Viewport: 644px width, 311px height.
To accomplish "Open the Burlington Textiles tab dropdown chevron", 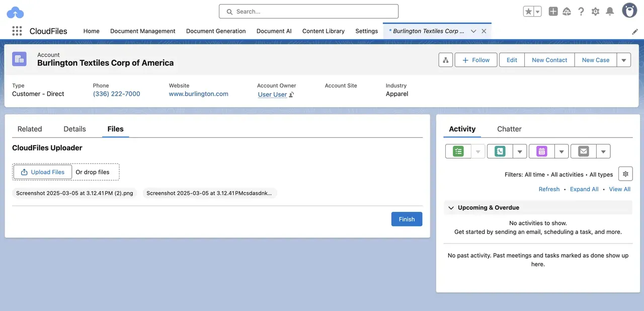I will (473, 31).
